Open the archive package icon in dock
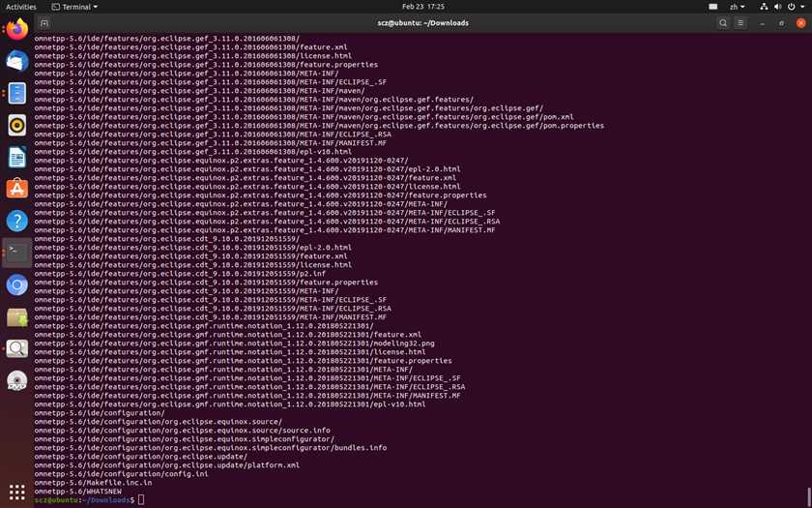This screenshot has height=508, width=812. [x=17, y=317]
